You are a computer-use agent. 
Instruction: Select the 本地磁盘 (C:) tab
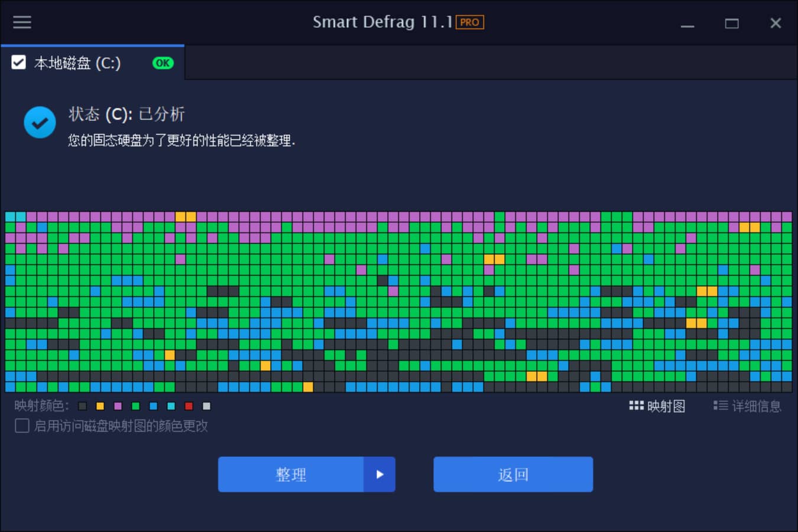[x=93, y=63]
